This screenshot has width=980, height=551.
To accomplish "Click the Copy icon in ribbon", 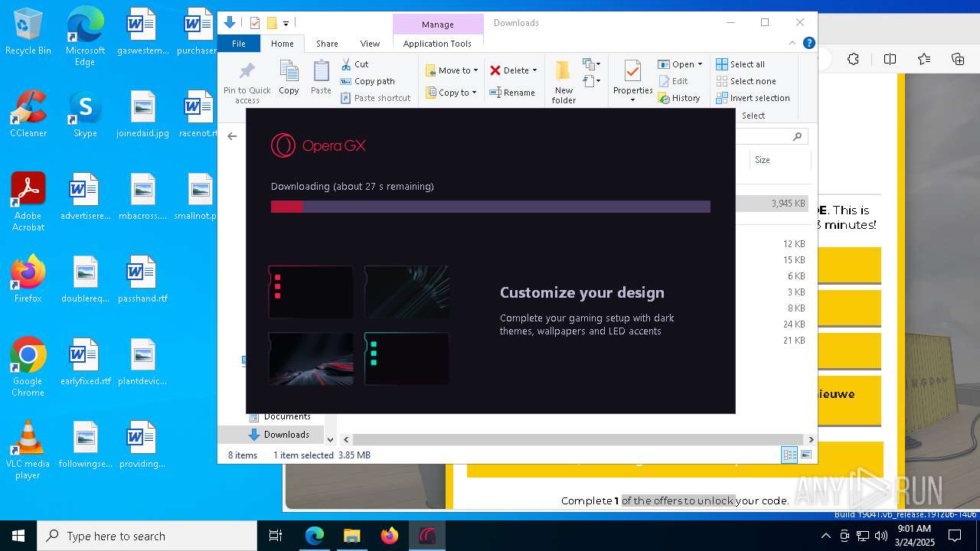I will point(289,77).
